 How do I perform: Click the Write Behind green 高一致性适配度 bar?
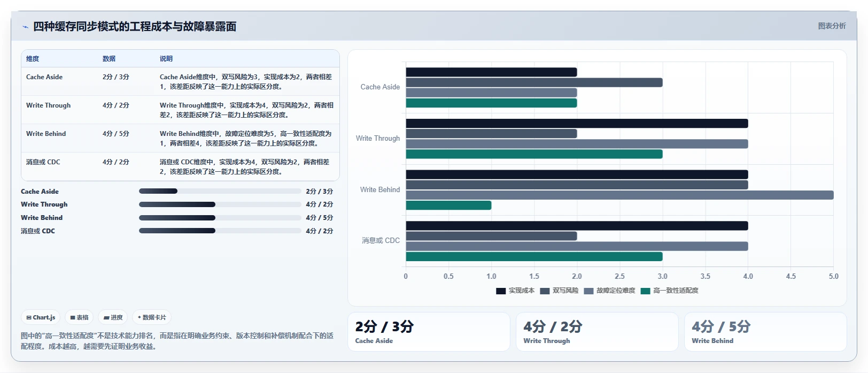pyautogui.click(x=448, y=205)
